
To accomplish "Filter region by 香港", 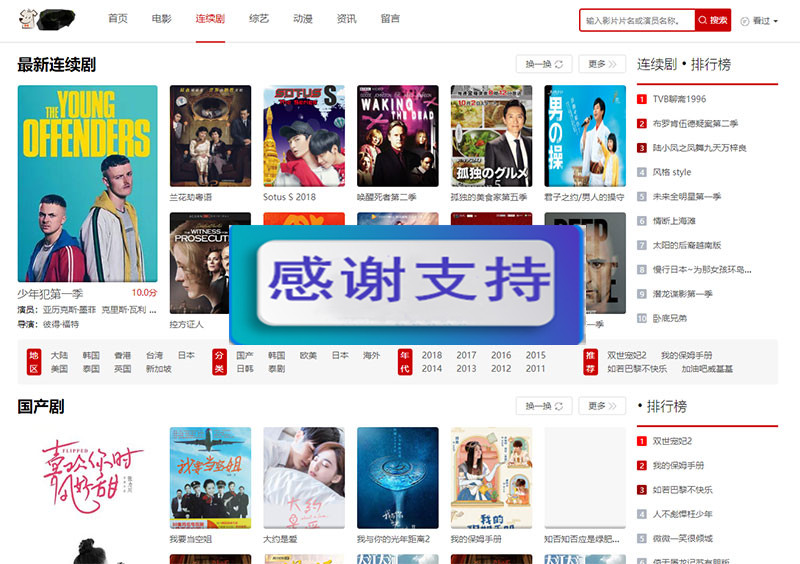I will click(122, 355).
